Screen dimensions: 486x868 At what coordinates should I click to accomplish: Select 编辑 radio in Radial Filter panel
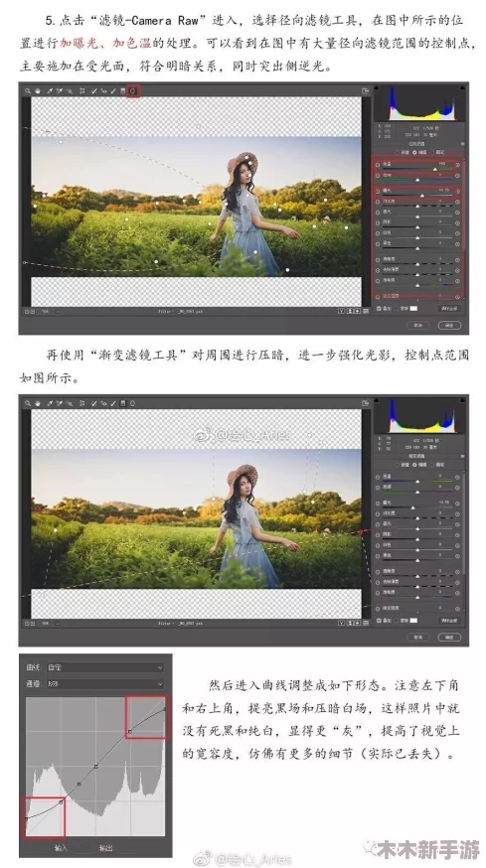pyautogui.click(x=414, y=152)
